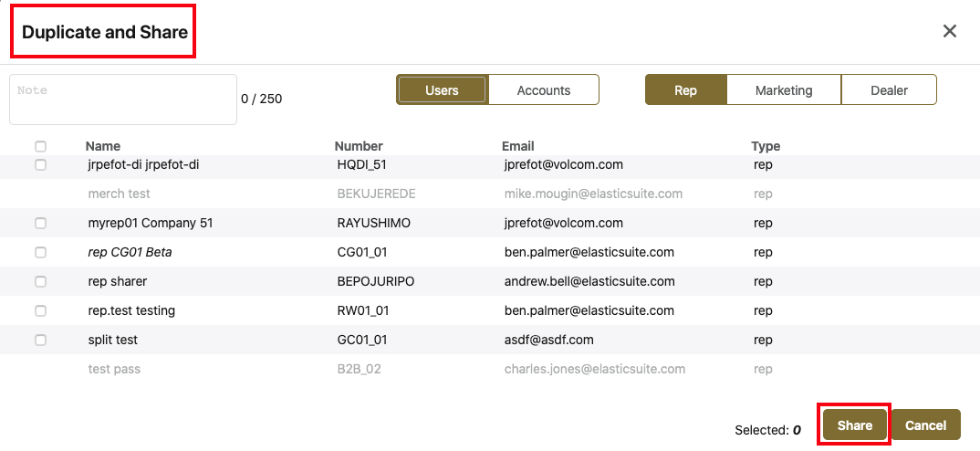Screen dimensions: 980x451
Task: Click the Type column header
Action: (766, 146)
